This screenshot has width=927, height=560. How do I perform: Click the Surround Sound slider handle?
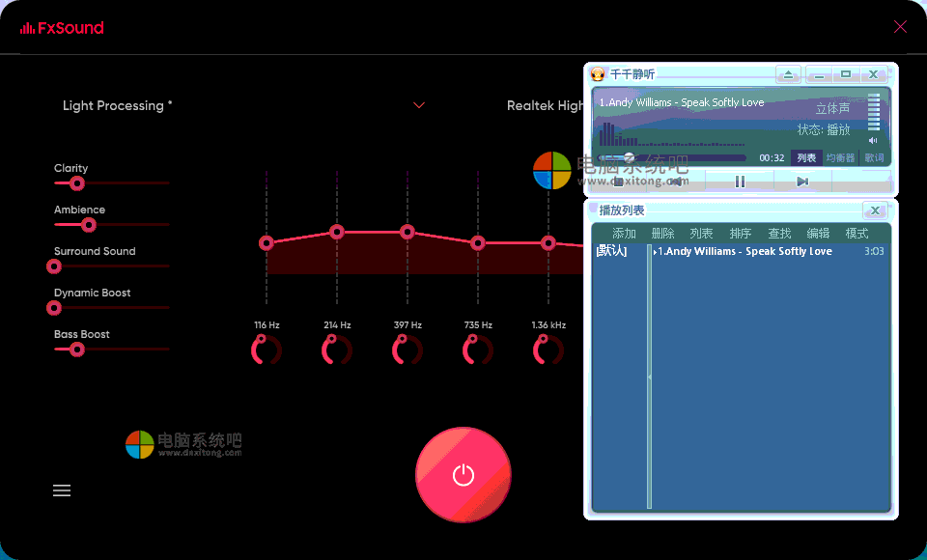[54, 266]
